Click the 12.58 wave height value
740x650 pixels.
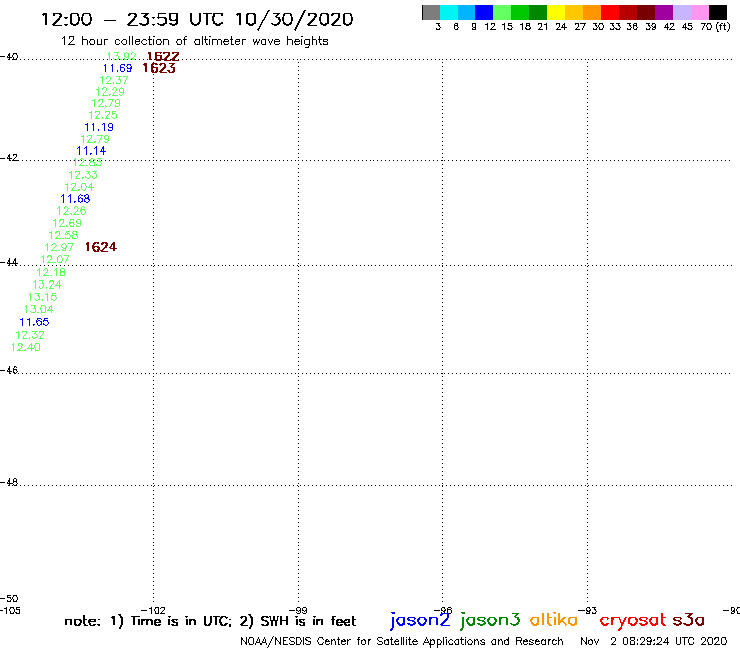tap(63, 235)
